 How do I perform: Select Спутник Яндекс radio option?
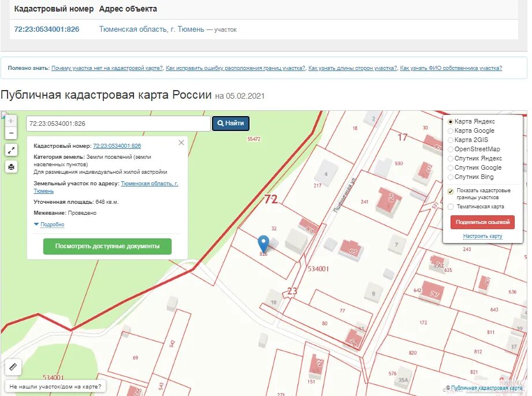(x=451, y=158)
